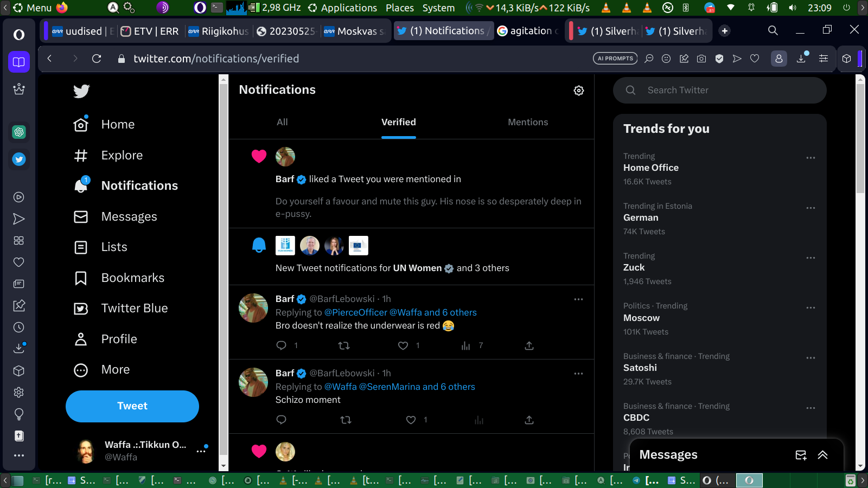The width and height of the screenshot is (868, 488).
Task: Open Explore in navigation menu
Action: pos(108,156)
